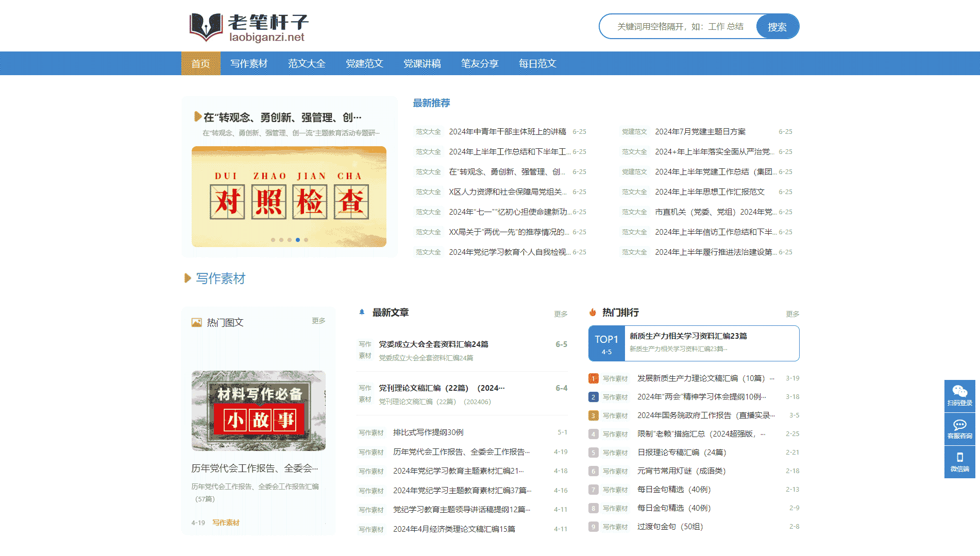Open 2024年4月经济类理论文稿汇编15篇 article
The width and height of the screenshot is (980, 556).
point(454,529)
